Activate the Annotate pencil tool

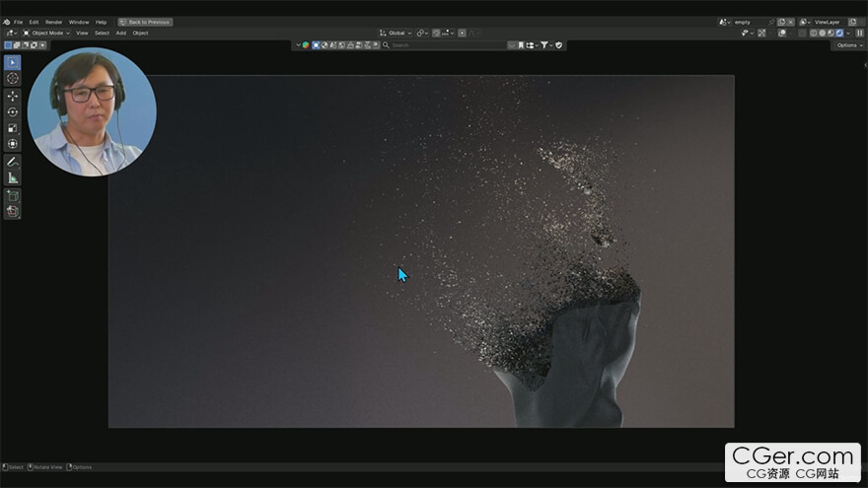pos(13,162)
